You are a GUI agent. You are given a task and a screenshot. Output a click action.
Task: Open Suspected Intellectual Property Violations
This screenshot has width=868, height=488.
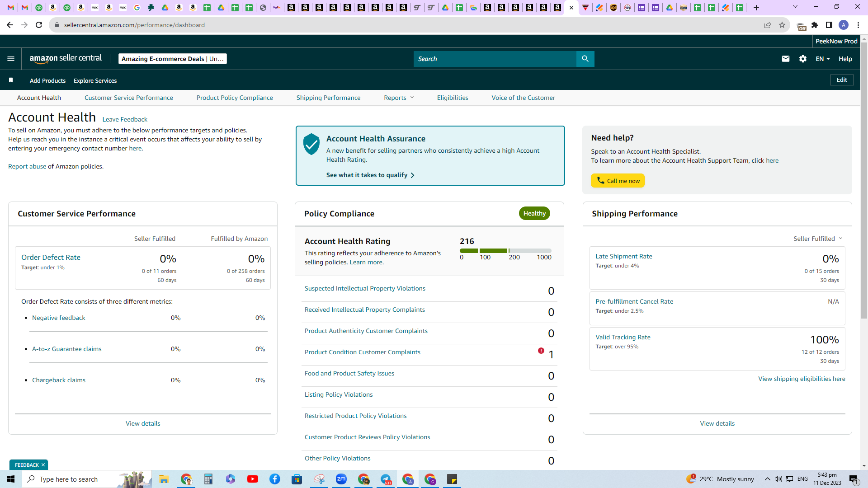pyautogui.click(x=365, y=288)
